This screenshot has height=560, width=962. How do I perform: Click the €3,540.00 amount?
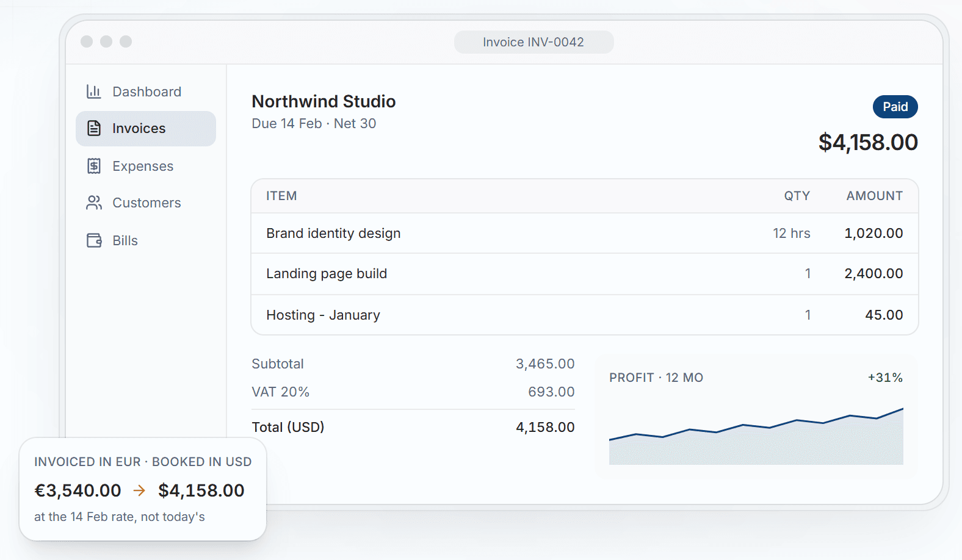tap(78, 490)
